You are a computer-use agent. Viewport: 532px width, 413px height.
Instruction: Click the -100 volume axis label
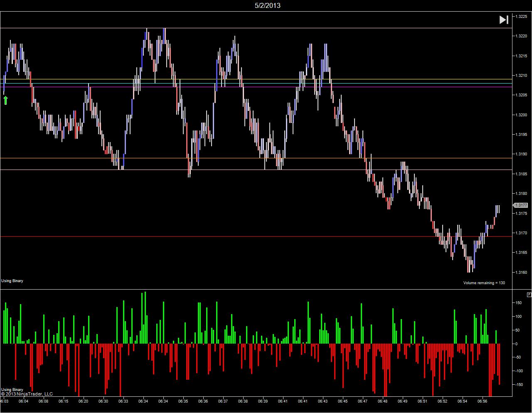coord(519,371)
